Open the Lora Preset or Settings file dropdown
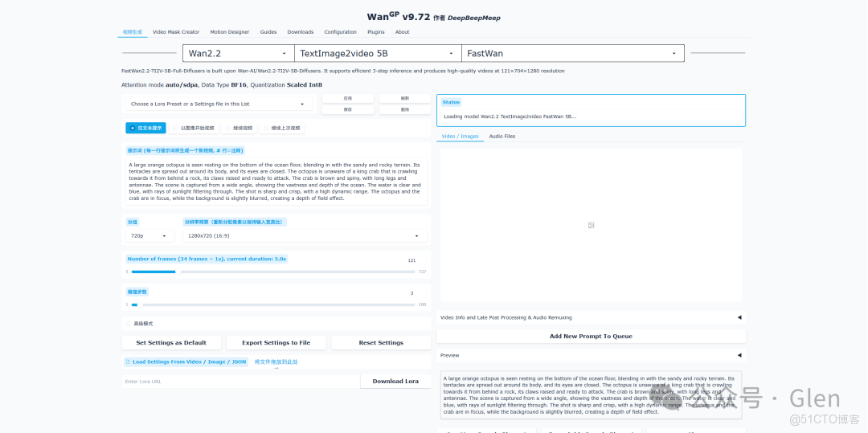Image resolution: width=868 pixels, height=433 pixels. pos(218,104)
